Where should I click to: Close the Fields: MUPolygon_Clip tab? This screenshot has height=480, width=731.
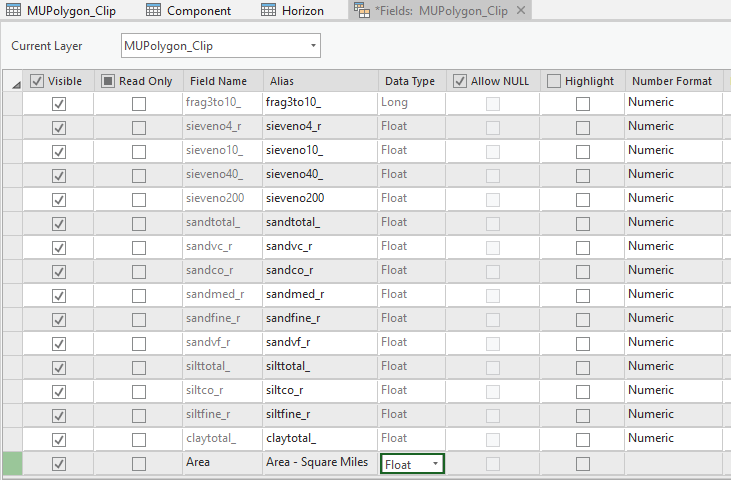click(520, 10)
